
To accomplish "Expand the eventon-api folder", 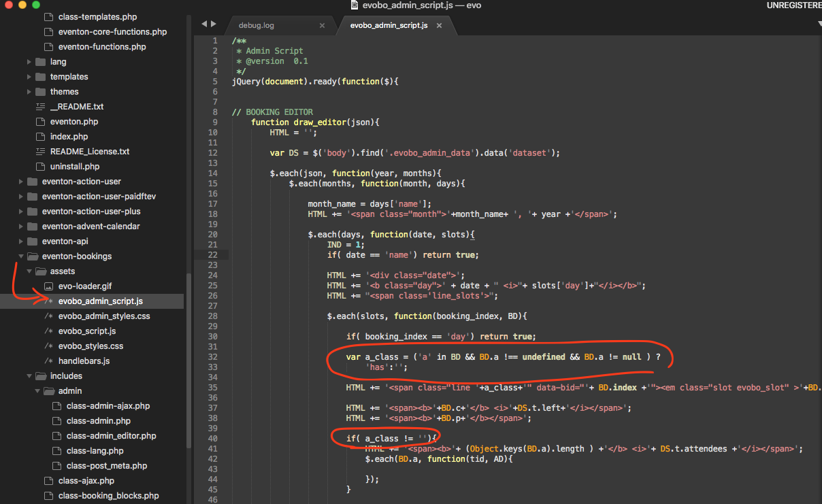I will tap(21, 241).
